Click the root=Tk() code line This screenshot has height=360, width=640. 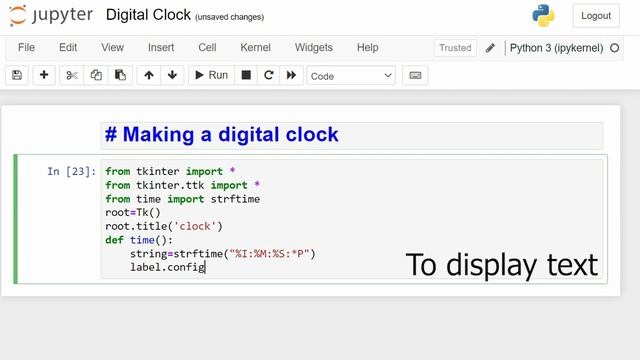[x=133, y=212]
